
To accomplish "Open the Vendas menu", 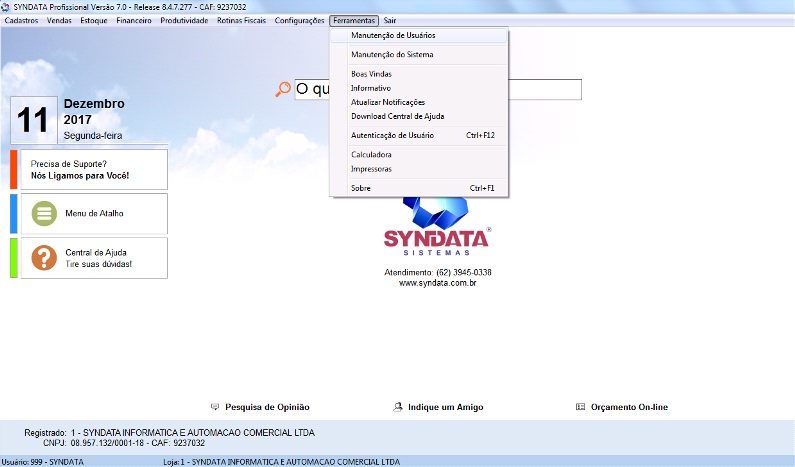I will [x=59, y=21].
